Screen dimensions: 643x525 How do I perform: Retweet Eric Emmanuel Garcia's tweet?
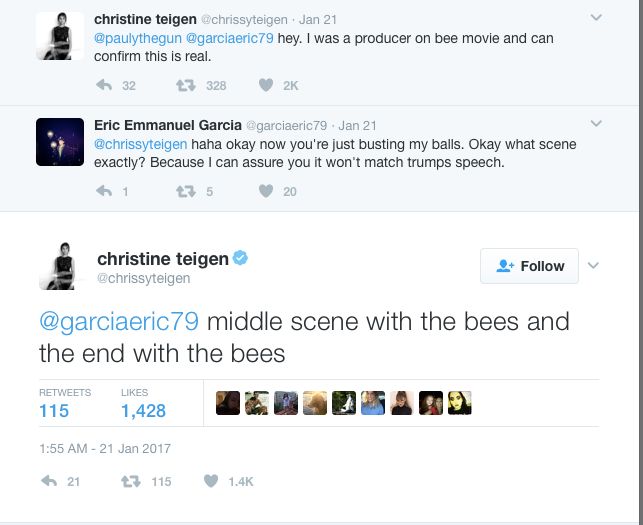point(185,191)
